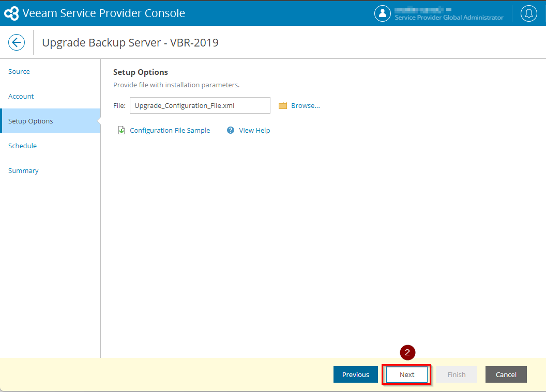Open the View Help link
The height and width of the screenshot is (392, 546).
(x=254, y=130)
